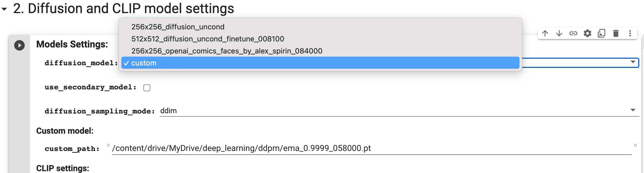Copy link to cell icon

coord(573,33)
